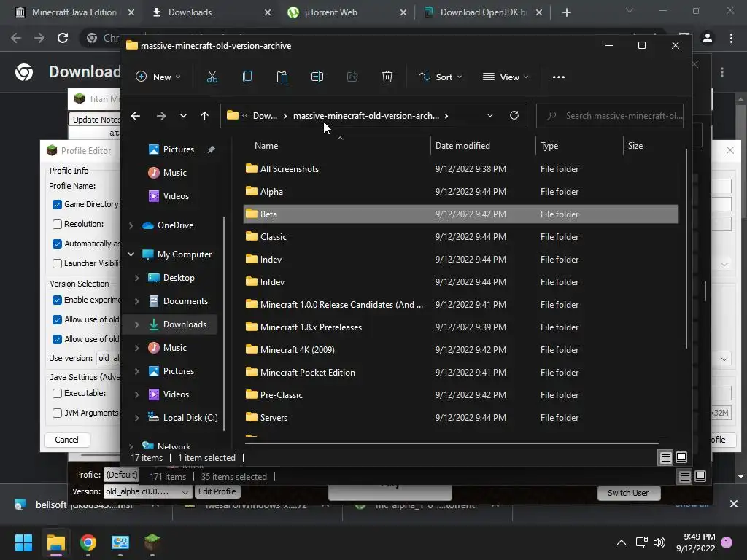Refresh the Explorer folder view
The height and width of the screenshot is (560, 747).
[514, 115]
